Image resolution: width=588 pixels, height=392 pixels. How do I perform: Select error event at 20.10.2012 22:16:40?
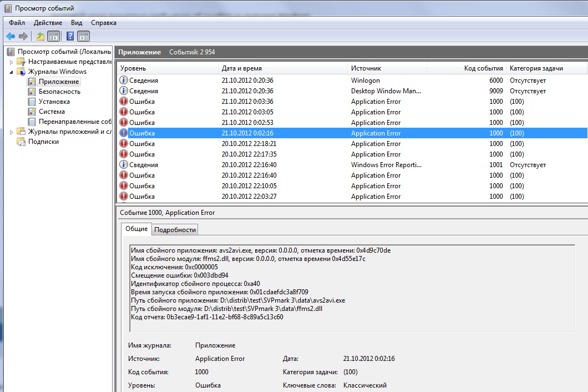352,175
